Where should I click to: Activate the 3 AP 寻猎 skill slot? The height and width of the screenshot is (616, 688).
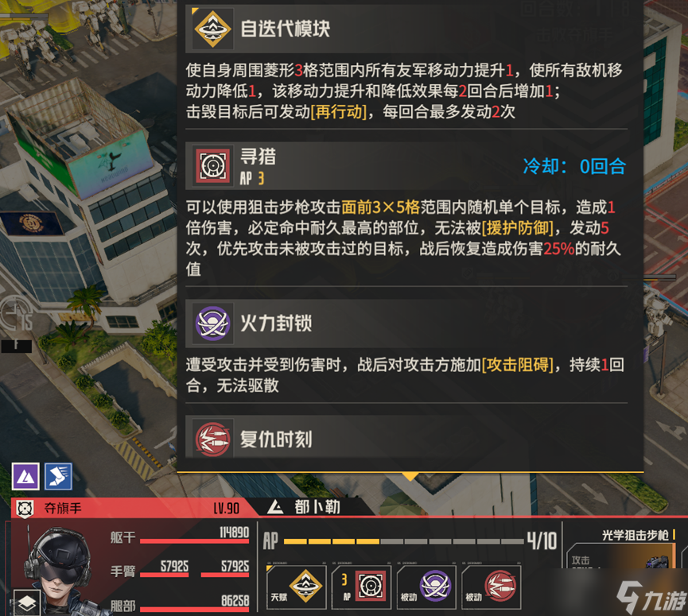click(x=362, y=587)
